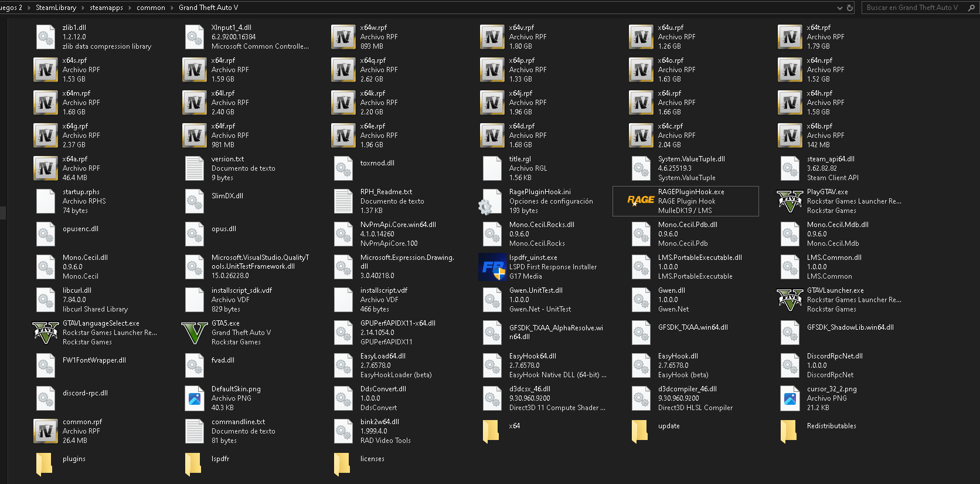The height and width of the screenshot is (484, 980).
Task: Click the file name opusenc.dll
Action: [x=80, y=229]
